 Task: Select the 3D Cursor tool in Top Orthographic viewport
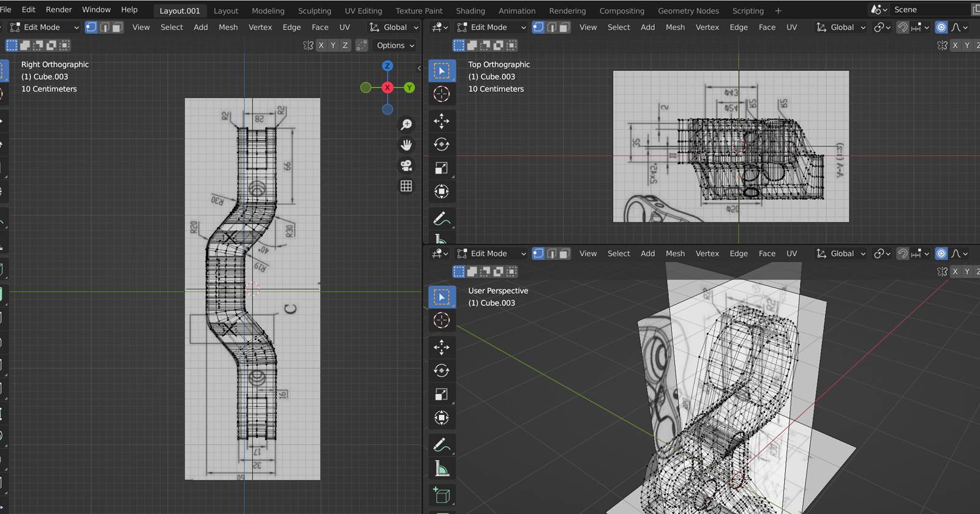click(441, 94)
